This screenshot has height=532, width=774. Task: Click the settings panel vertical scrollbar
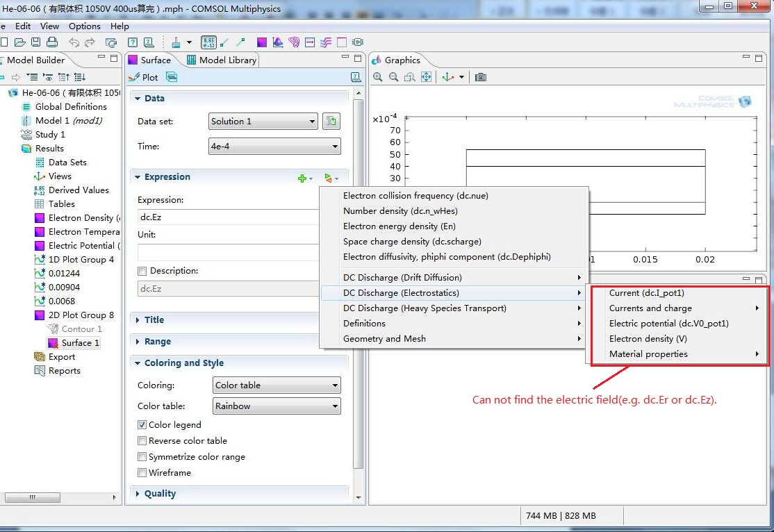click(x=359, y=278)
